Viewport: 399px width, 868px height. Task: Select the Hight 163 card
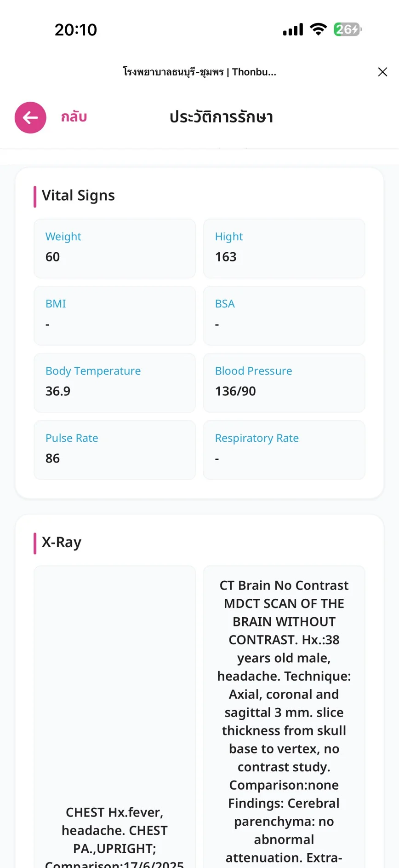point(284,249)
